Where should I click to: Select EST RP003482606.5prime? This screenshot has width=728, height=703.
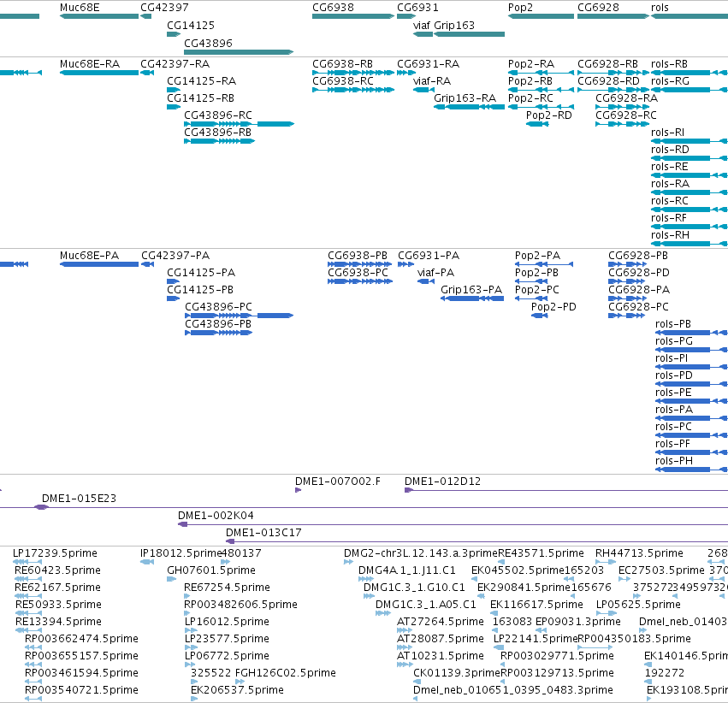tap(240, 606)
